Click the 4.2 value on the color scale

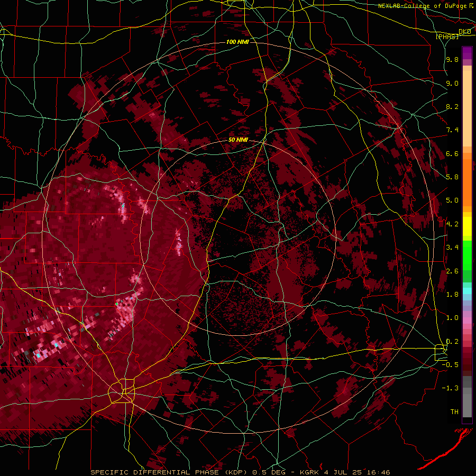[452, 224]
